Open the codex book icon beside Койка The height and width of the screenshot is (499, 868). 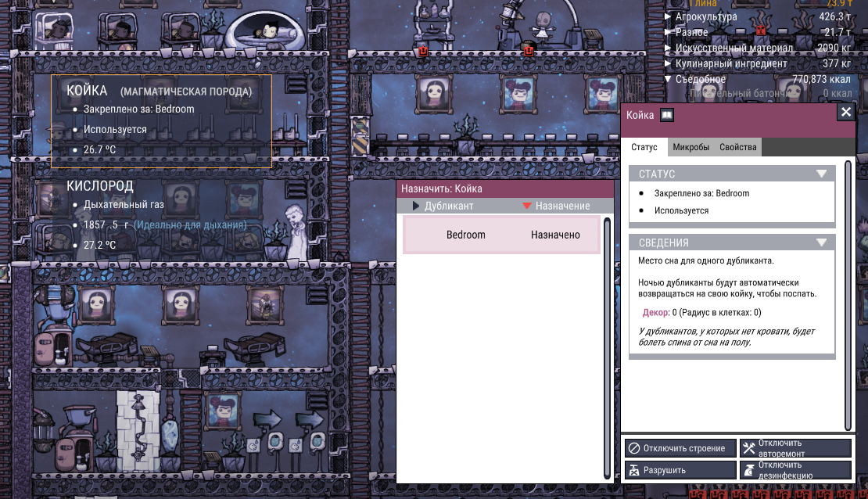pos(667,115)
